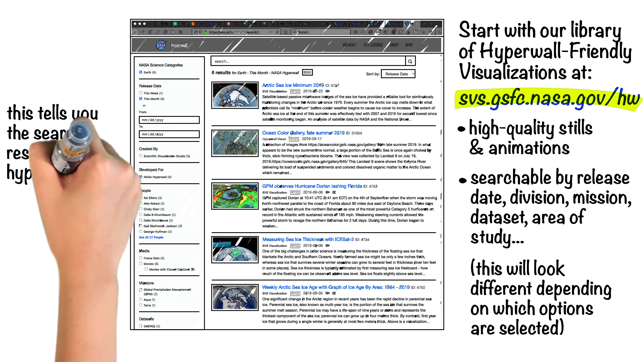This screenshot has width=644, height=362.
Task: Check the Cindy Starr checkbox
Action: (141, 209)
